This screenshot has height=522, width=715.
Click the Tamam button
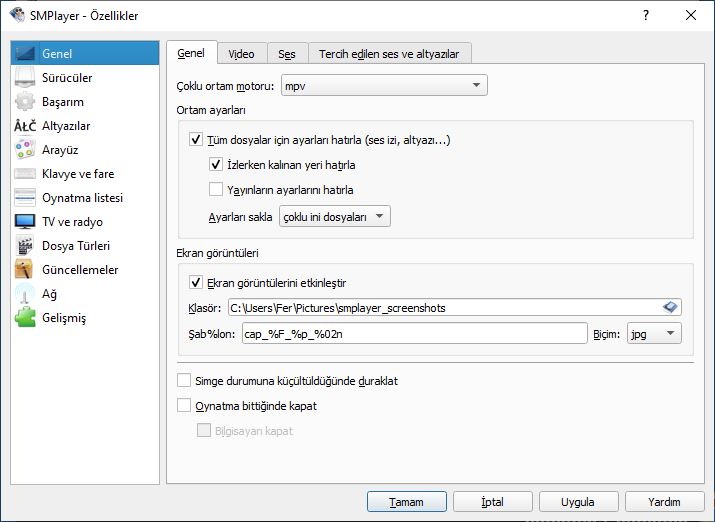coord(407,501)
